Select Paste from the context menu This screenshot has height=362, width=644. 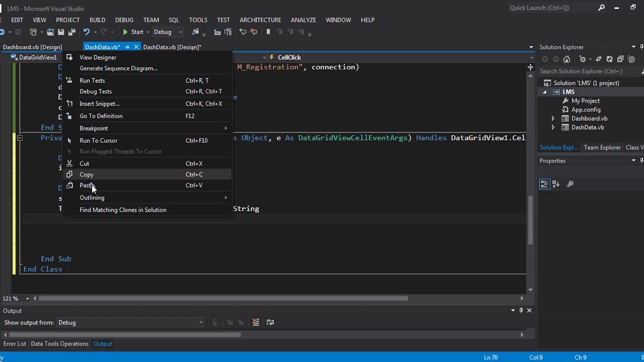point(147,186)
